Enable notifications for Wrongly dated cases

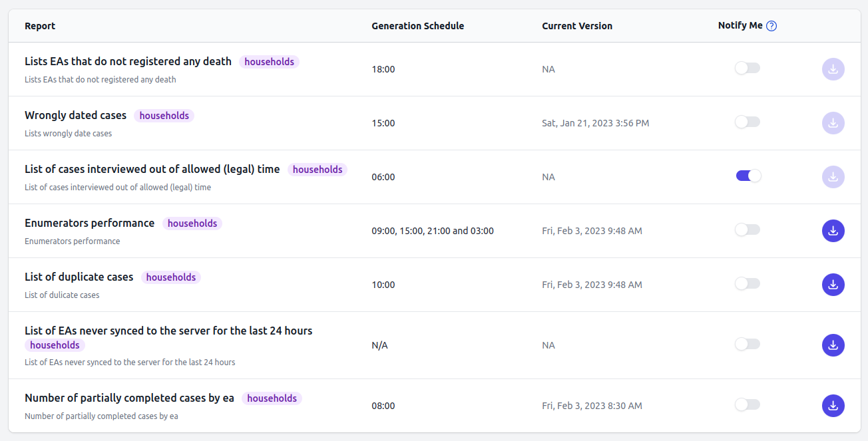tap(748, 122)
